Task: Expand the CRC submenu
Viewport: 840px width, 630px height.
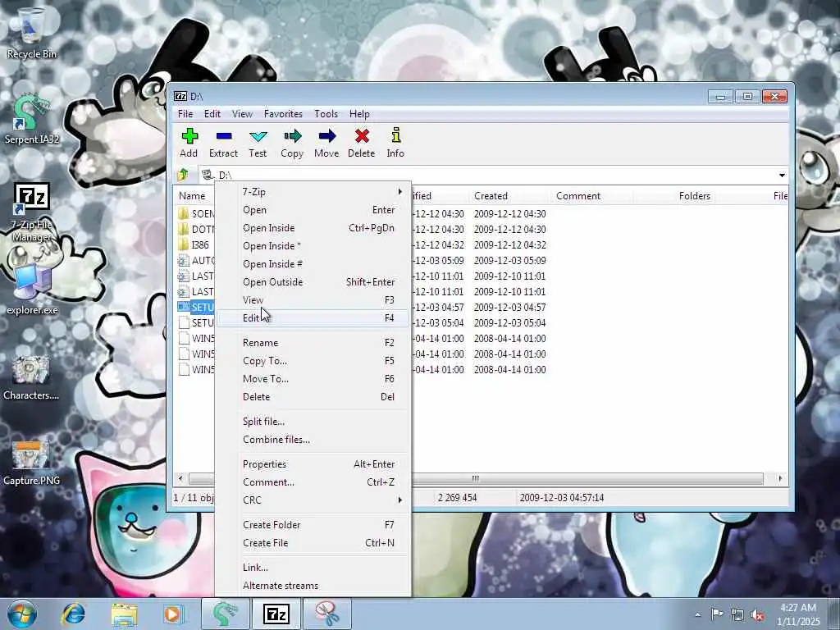Action: click(313, 500)
